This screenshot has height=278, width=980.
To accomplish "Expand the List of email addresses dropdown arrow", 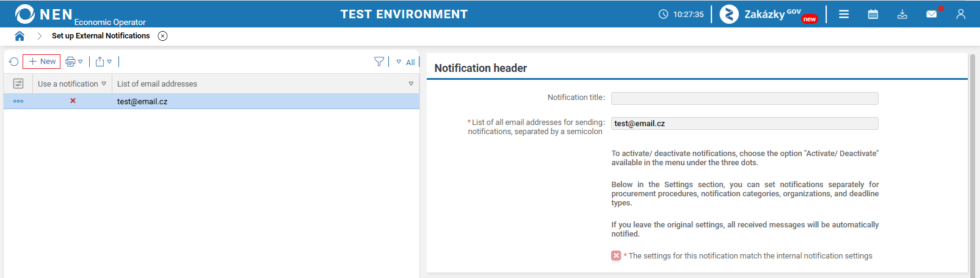I will pyautogui.click(x=411, y=84).
